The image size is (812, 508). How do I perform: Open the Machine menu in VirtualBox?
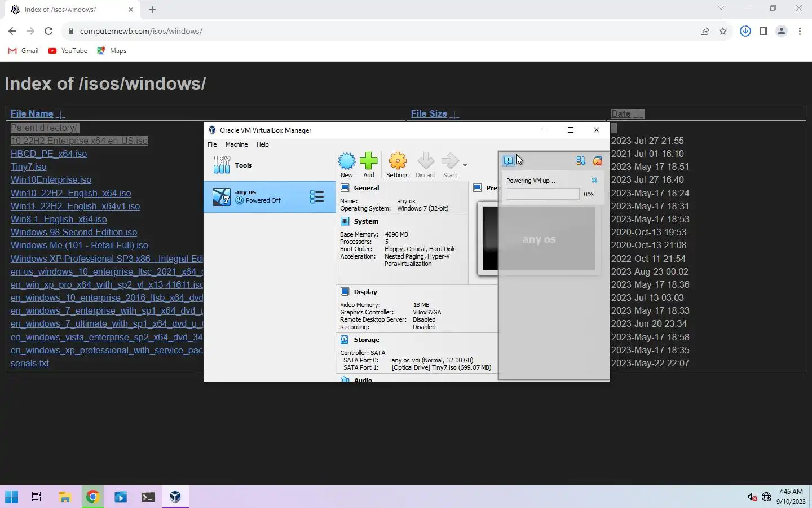coord(236,144)
